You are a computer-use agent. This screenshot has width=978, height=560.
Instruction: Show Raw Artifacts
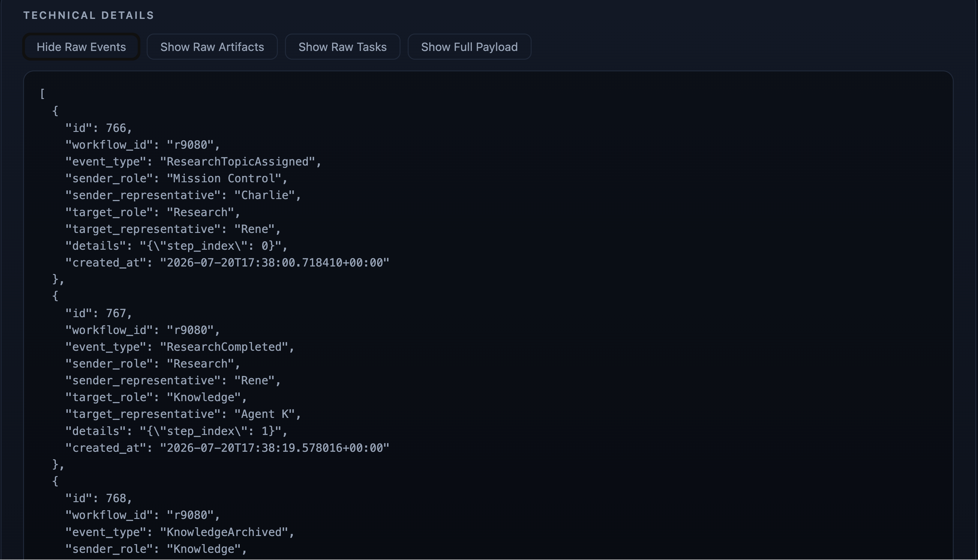(212, 47)
